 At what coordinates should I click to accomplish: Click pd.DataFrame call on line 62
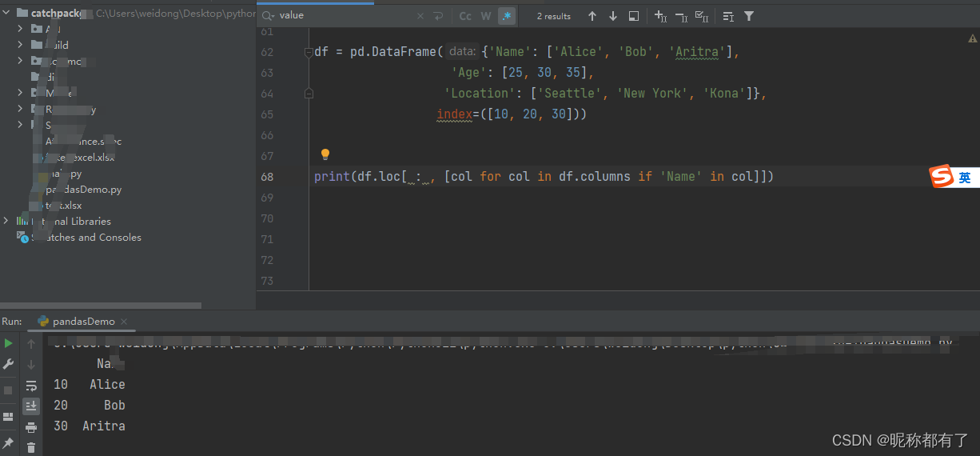(x=393, y=52)
